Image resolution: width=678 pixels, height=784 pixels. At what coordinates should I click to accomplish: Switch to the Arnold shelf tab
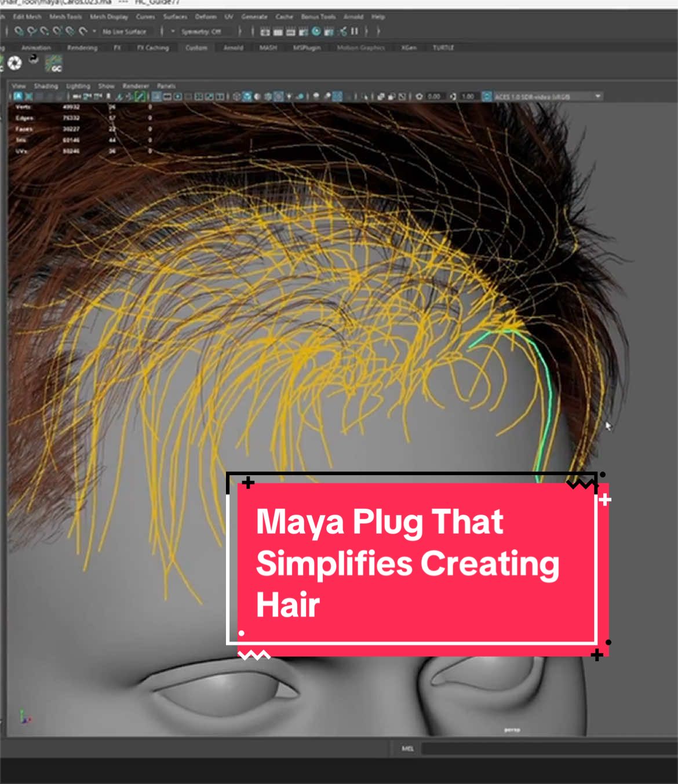click(234, 48)
